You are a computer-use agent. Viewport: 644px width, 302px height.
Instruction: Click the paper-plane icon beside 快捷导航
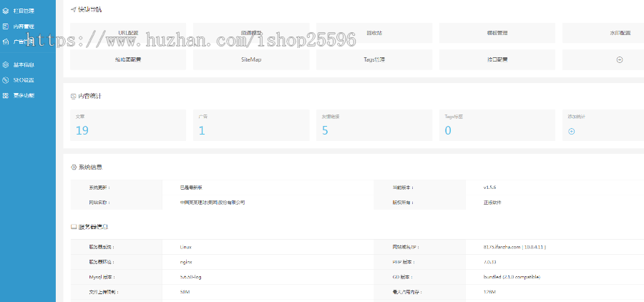click(x=74, y=9)
